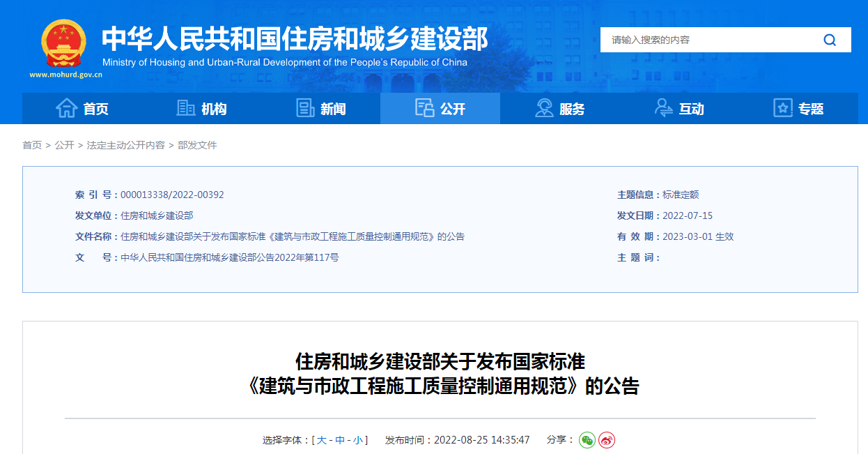Click the home house icon in navigation
The height and width of the screenshot is (454, 868).
pyautogui.click(x=66, y=108)
